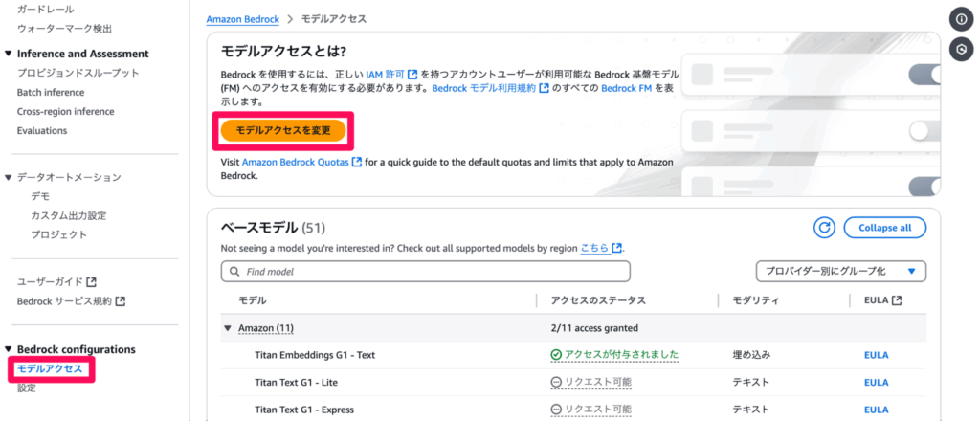
Task: Open the info panel icon at top right
Action: pos(961,20)
